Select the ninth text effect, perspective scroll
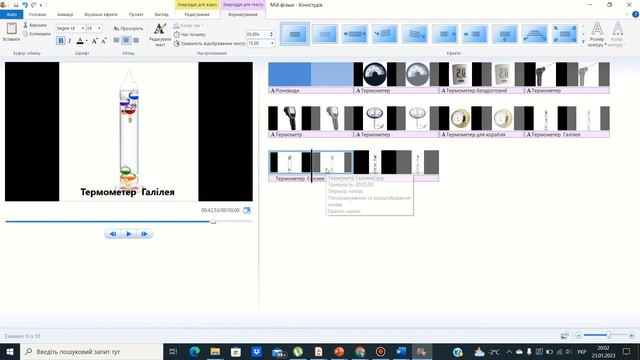 pyautogui.click(x=535, y=34)
